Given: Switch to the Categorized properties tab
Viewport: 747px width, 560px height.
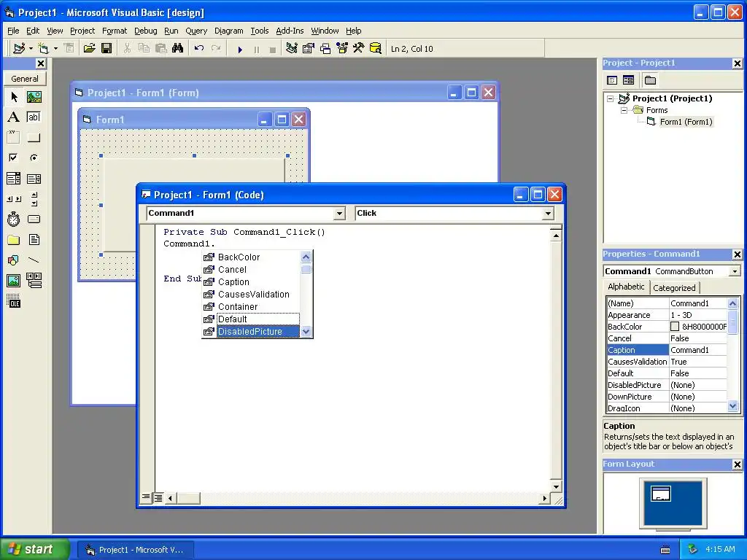Looking at the screenshot, I should click(674, 287).
